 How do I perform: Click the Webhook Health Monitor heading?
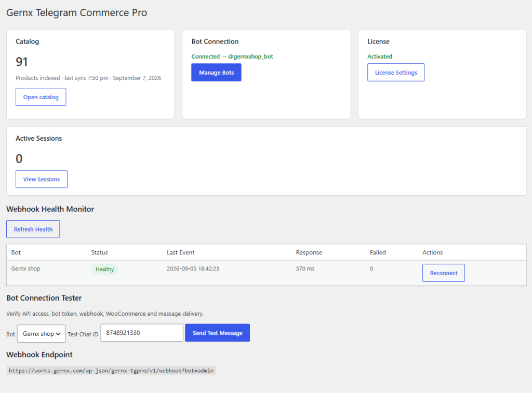(50, 209)
